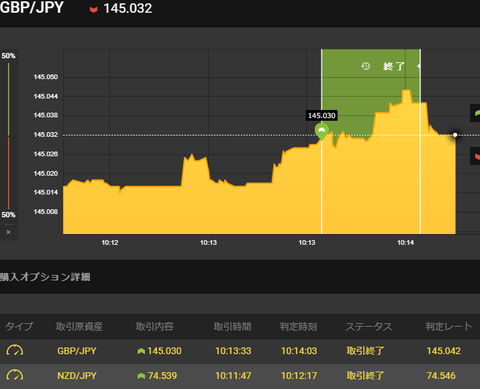
Task: Click the 取引時間 column header
Action: pos(233,326)
